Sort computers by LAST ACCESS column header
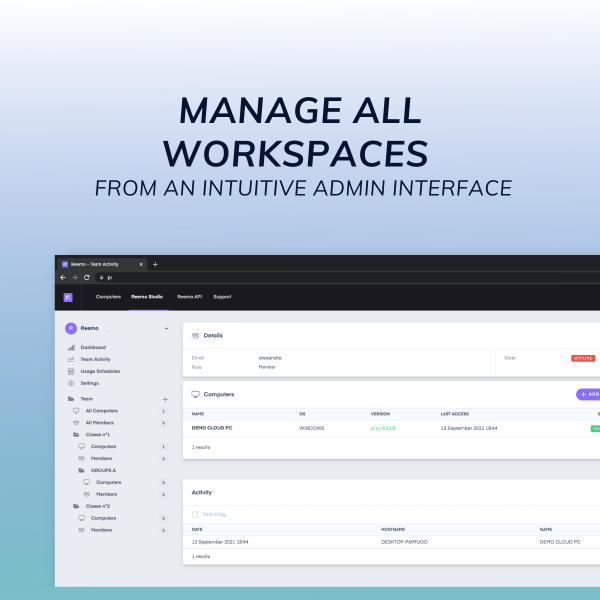The height and width of the screenshot is (600, 600). pyautogui.click(x=455, y=414)
